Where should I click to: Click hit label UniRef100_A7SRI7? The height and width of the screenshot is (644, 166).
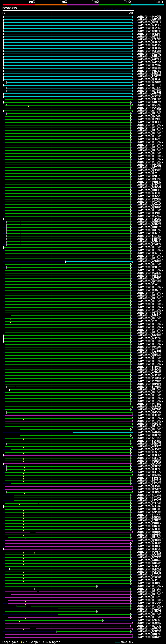[149, 253]
